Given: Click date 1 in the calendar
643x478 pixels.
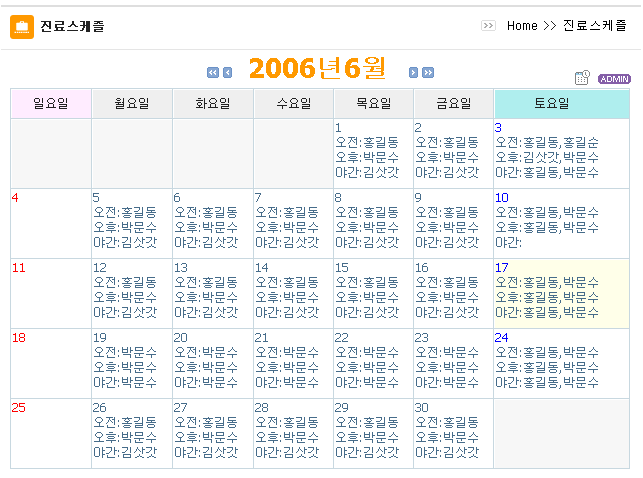Looking at the screenshot, I should [x=338, y=128].
